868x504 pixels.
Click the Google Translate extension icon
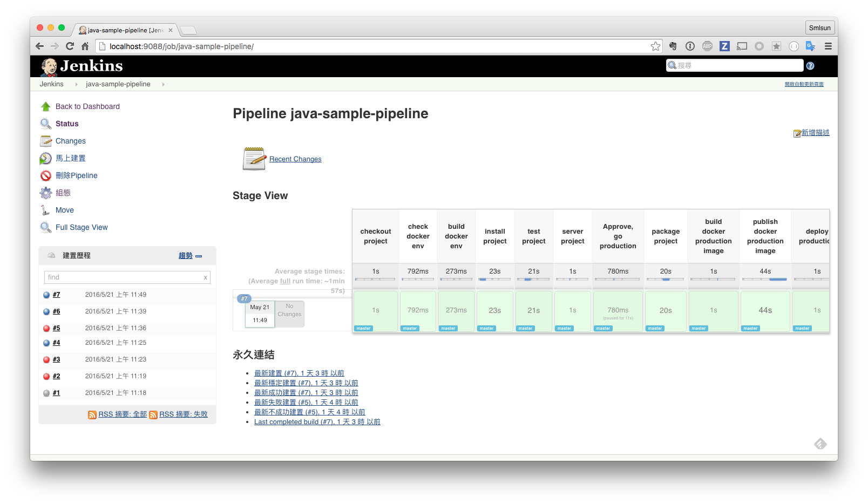[811, 46]
